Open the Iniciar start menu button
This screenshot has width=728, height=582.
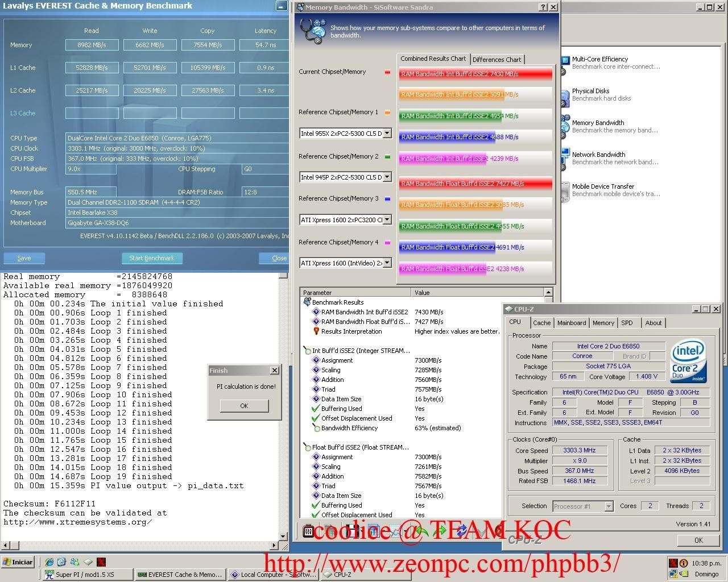tap(18, 562)
